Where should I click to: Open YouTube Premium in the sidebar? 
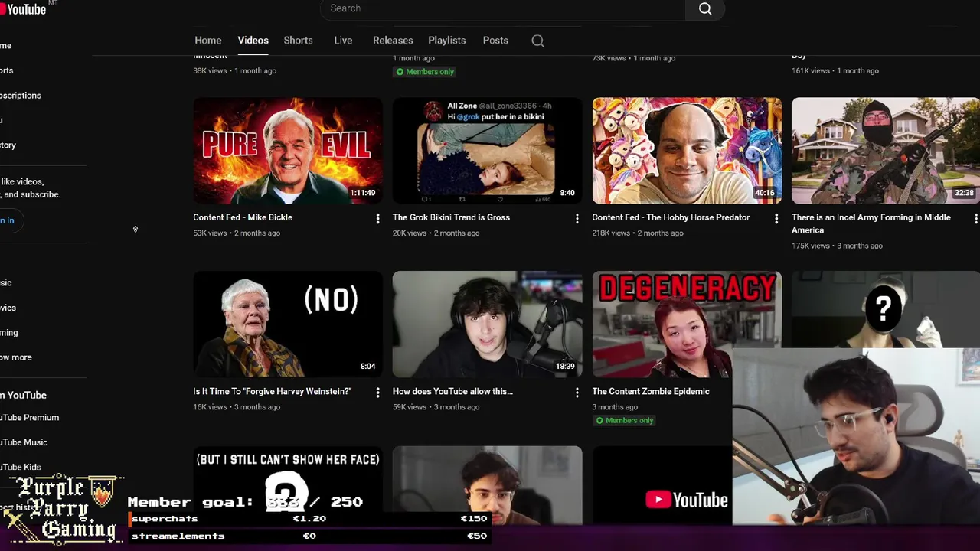[x=30, y=418]
